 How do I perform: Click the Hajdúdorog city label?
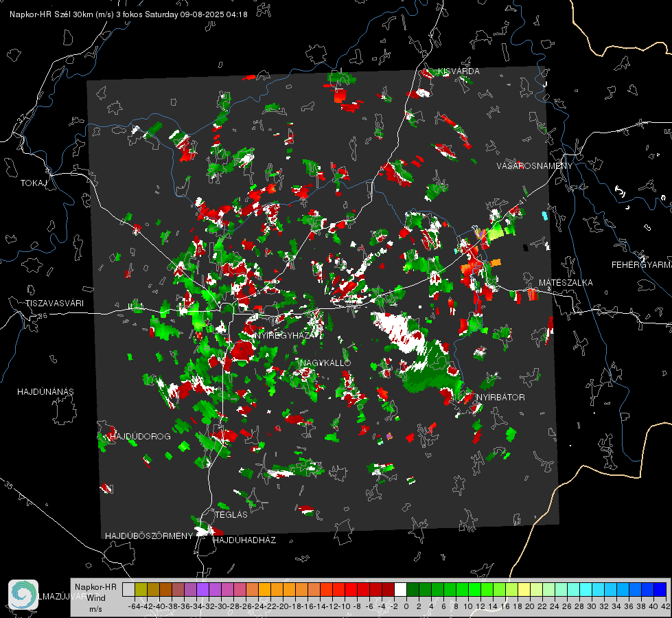(x=140, y=437)
